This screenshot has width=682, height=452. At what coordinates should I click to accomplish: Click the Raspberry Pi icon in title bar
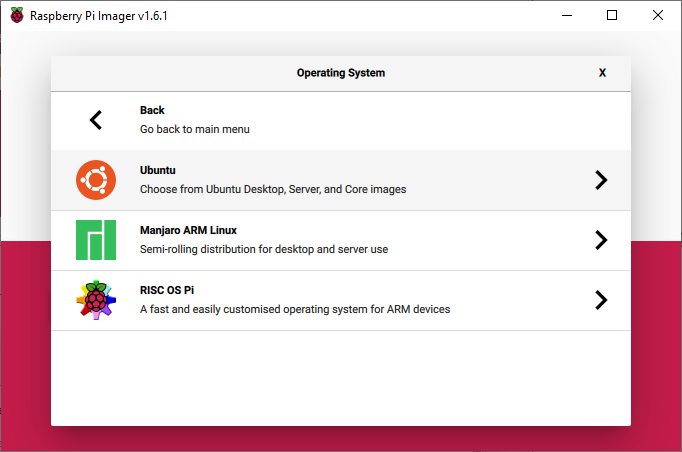point(17,16)
